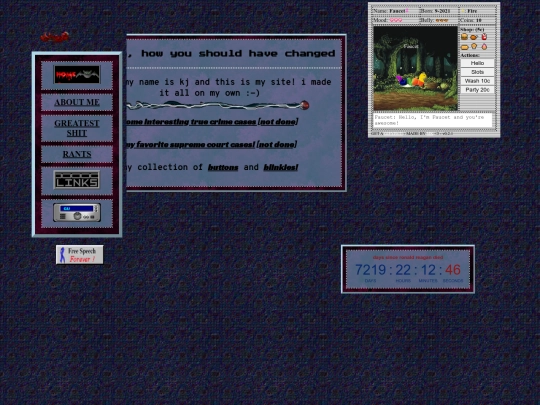The image size is (540, 405).
Task: Click the red seconds value 46
Action: click(x=453, y=270)
